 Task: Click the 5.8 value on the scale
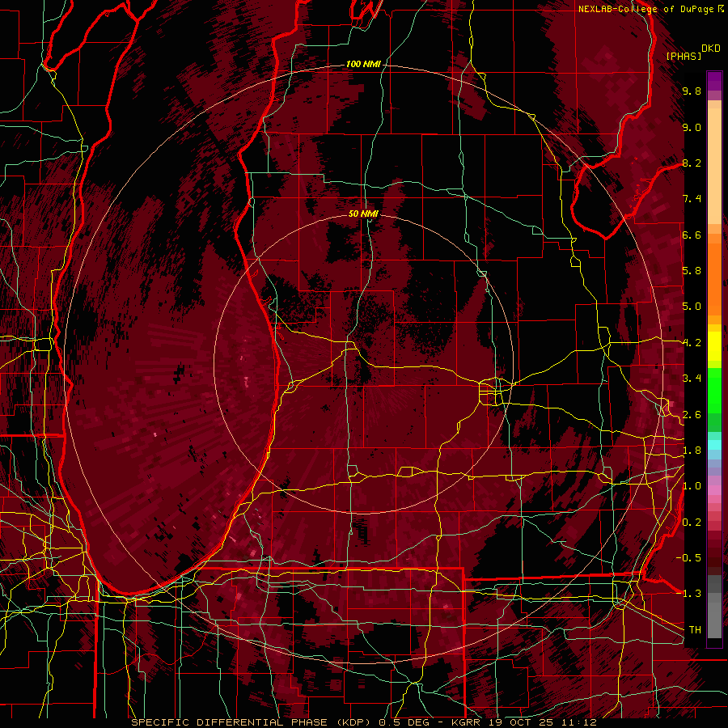692,271
